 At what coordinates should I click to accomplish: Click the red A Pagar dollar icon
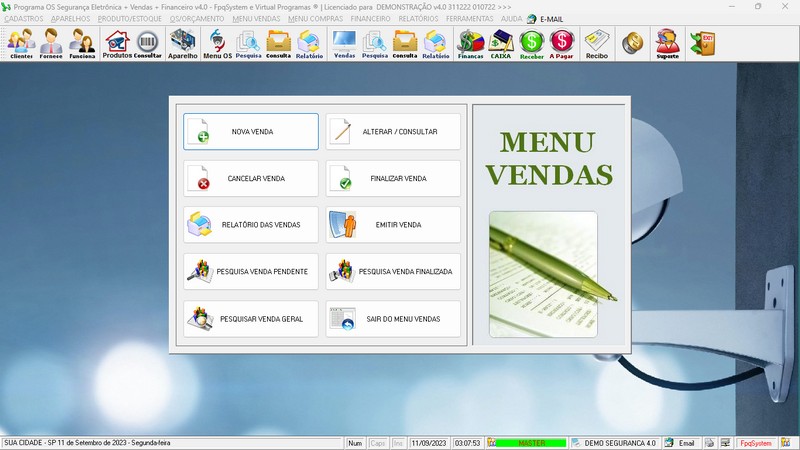[562, 44]
